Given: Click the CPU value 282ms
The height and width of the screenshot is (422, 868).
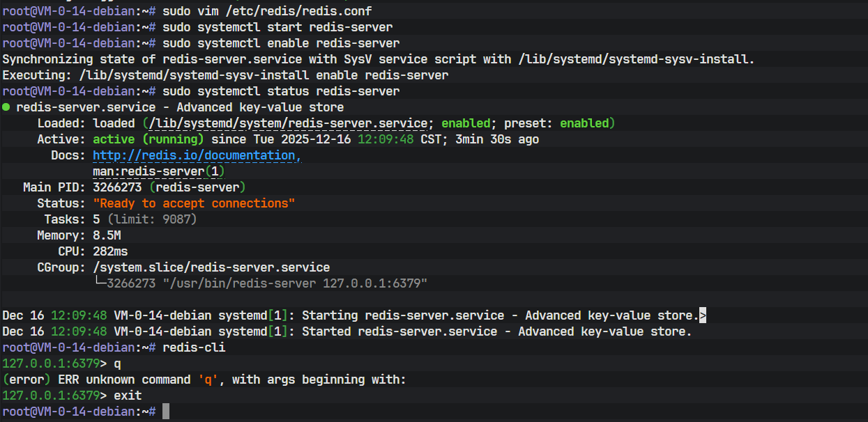Looking at the screenshot, I should pos(110,251).
